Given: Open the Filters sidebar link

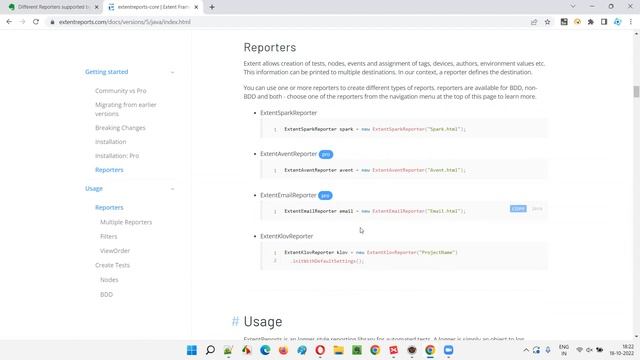Looking at the screenshot, I should click(x=109, y=236).
